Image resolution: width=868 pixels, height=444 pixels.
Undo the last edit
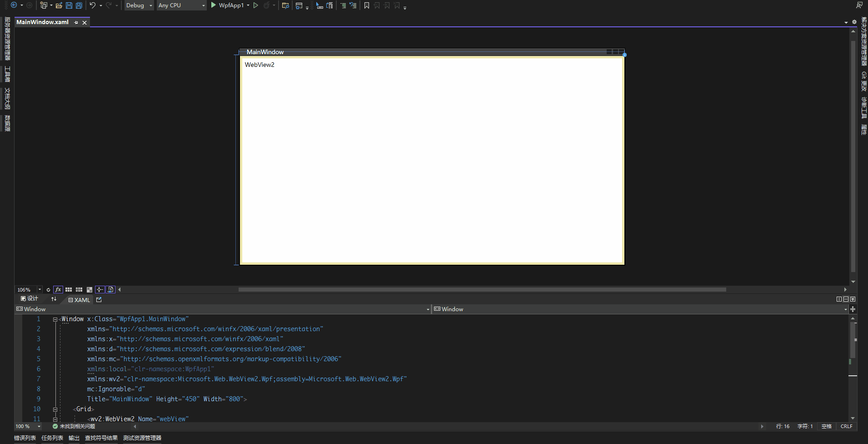point(92,5)
